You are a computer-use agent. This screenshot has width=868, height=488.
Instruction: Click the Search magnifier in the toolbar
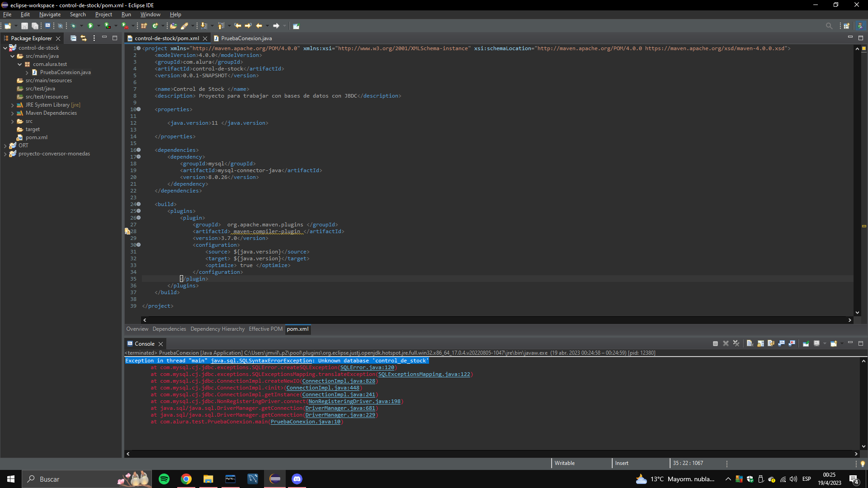point(829,26)
